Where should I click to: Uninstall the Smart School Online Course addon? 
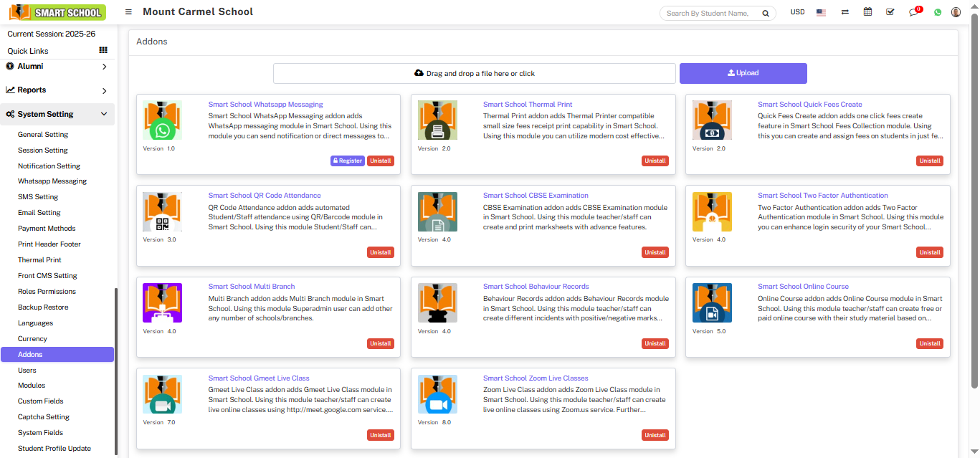click(x=930, y=344)
